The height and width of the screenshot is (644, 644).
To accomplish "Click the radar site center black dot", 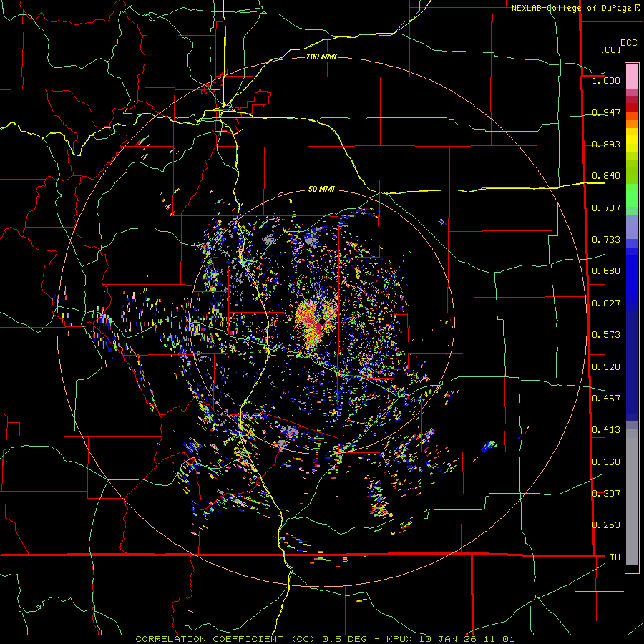I will pyautogui.click(x=323, y=322).
